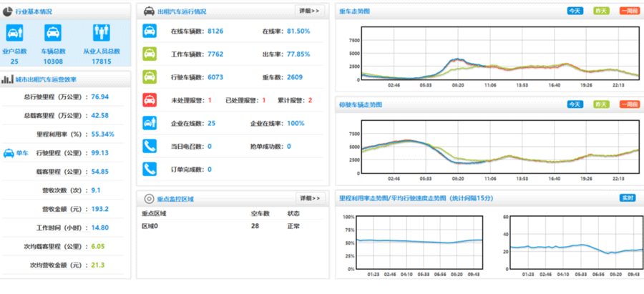Click the 实时 button on mileage chart
The width and height of the screenshot is (644, 294).
pyautogui.click(x=628, y=198)
